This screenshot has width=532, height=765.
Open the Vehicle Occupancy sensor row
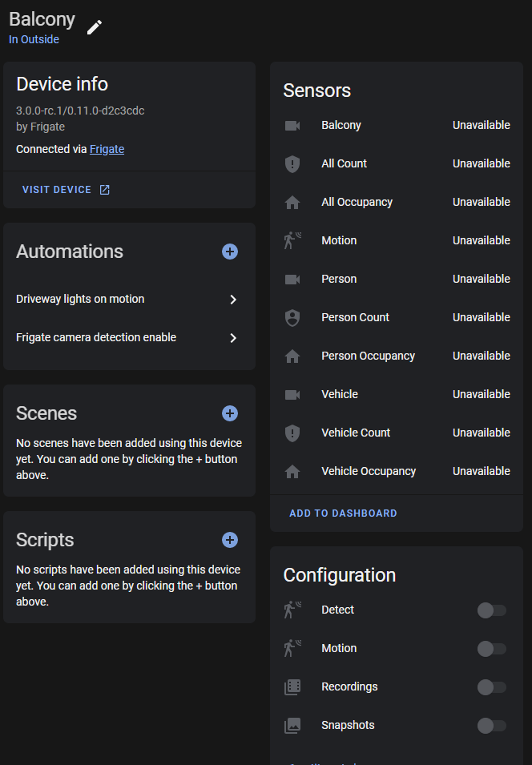coord(369,471)
